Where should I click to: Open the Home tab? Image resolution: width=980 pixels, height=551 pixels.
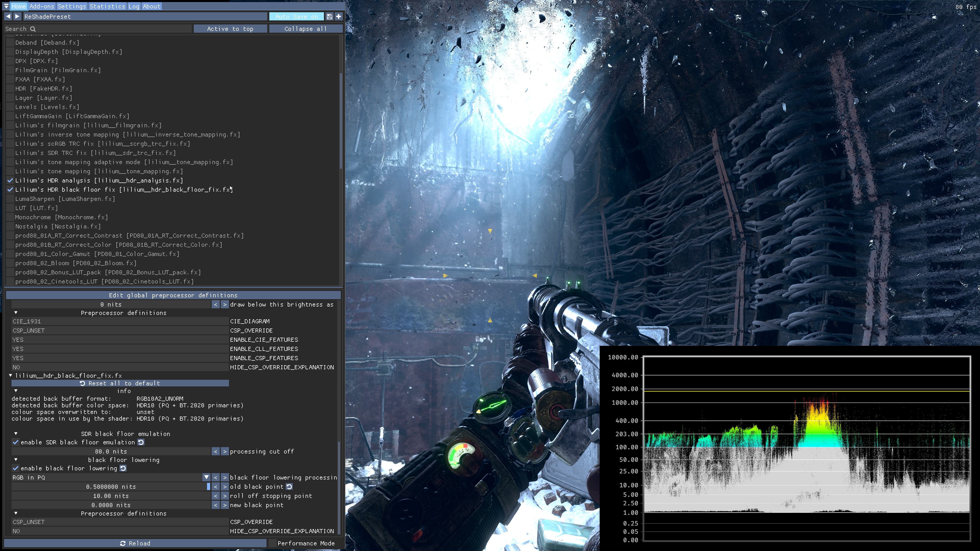[x=19, y=6]
